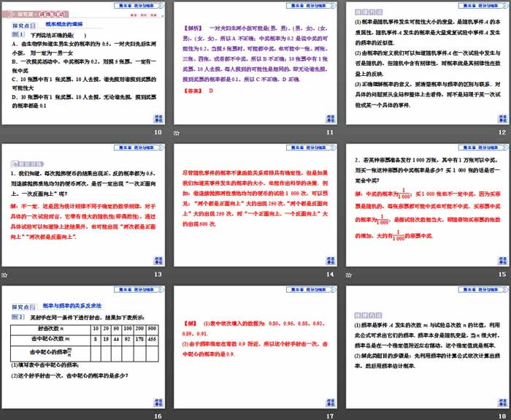Click the 探究点 heading label on slide 10

[24, 26]
